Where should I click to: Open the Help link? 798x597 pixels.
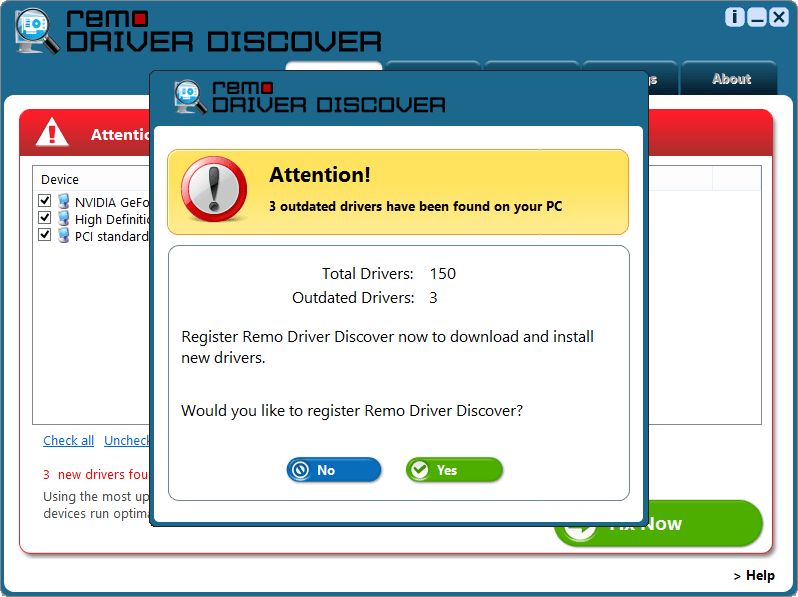point(754,576)
